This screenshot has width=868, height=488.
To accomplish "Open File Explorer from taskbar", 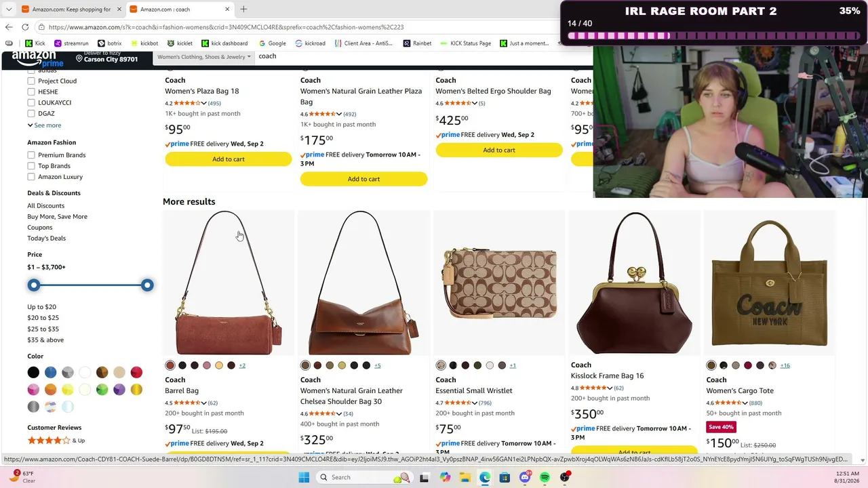I will [x=465, y=477].
